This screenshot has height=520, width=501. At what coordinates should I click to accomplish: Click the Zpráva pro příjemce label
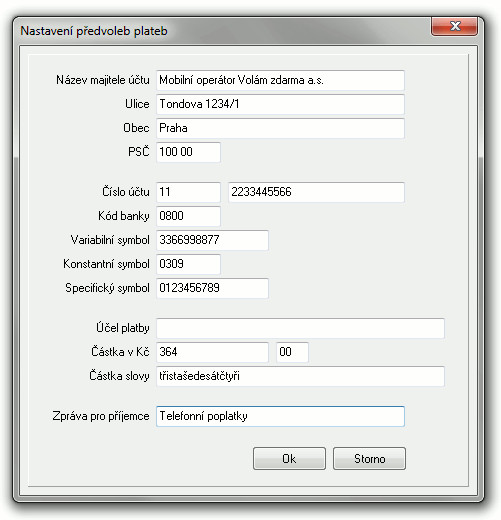(101, 416)
